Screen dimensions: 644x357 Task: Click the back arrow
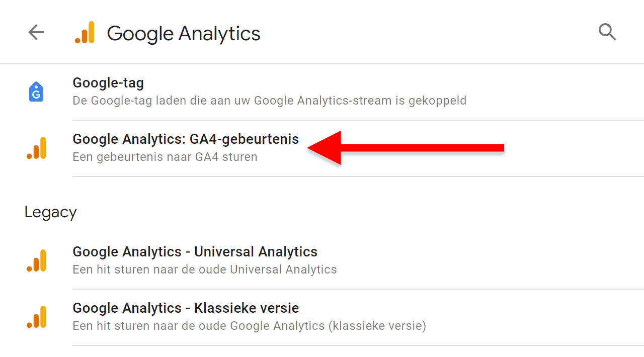click(36, 32)
